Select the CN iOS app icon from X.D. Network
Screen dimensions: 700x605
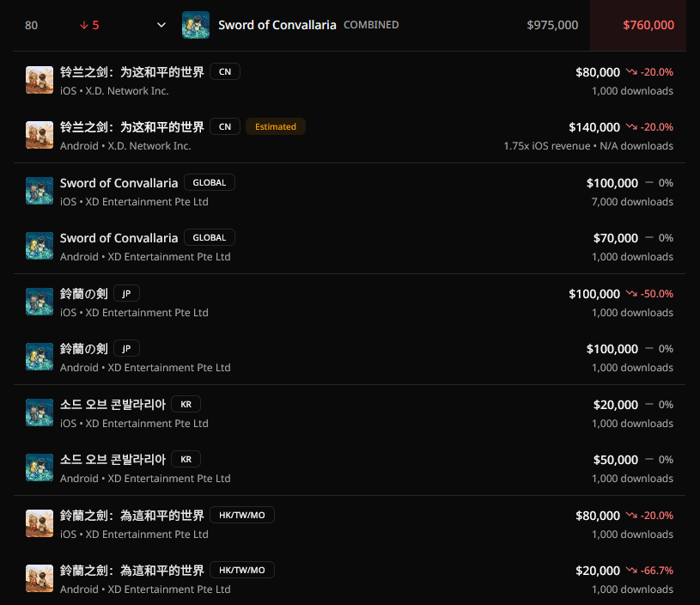tap(40, 80)
